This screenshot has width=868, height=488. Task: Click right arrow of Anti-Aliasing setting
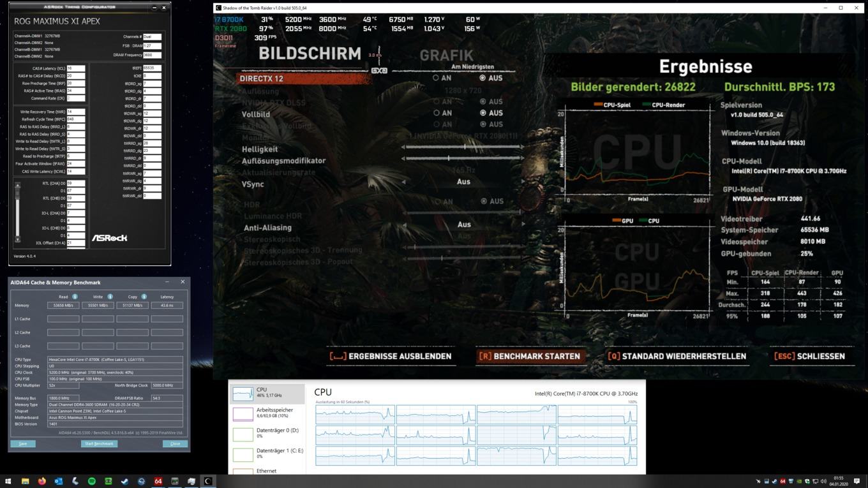pyautogui.click(x=522, y=225)
